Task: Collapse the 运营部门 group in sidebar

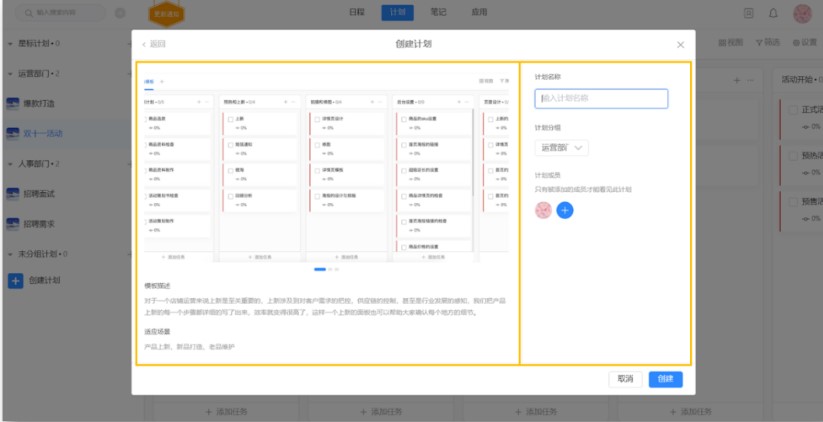Action: 10,74
